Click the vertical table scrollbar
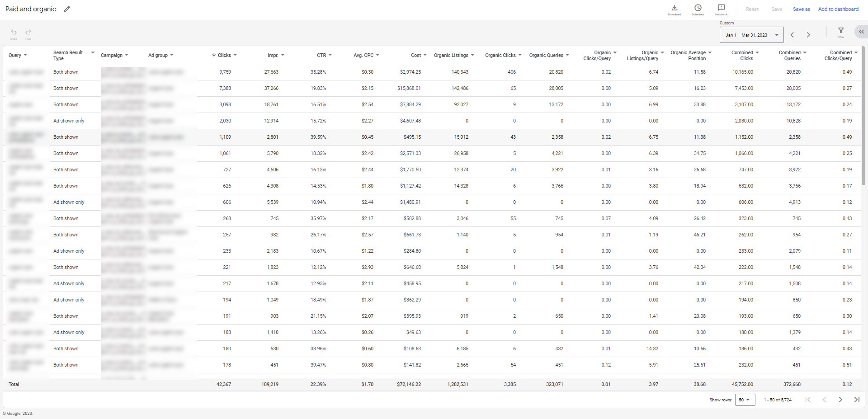 [863, 118]
